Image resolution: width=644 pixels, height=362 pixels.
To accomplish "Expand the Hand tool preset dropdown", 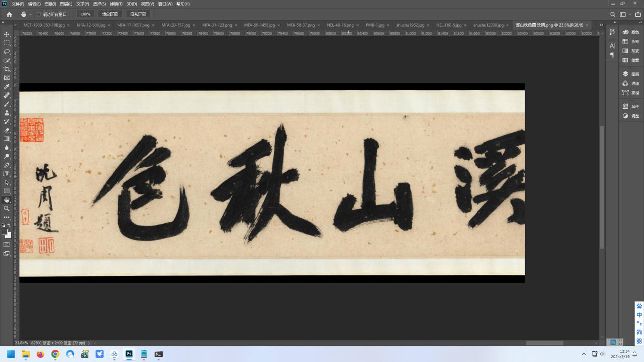I will tap(30, 14).
